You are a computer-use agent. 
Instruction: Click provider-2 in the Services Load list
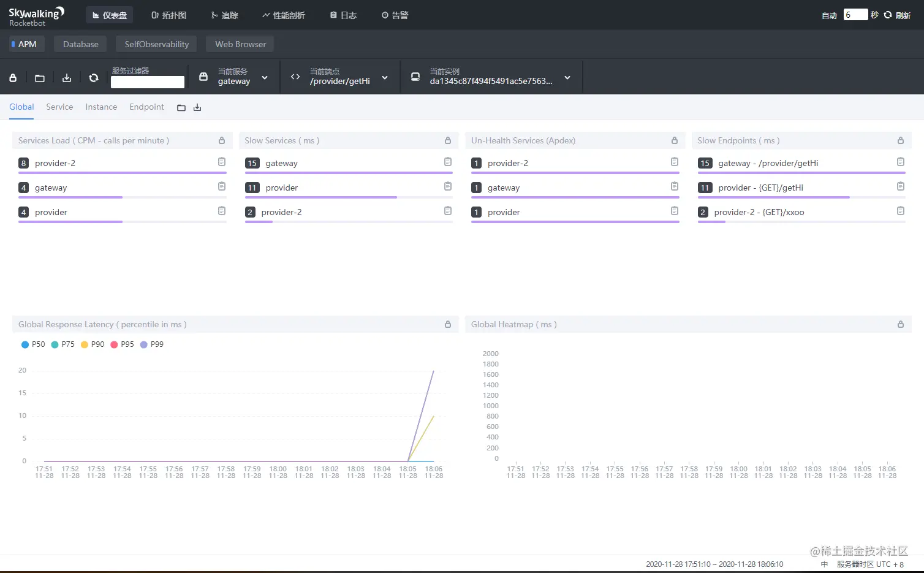pos(55,163)
